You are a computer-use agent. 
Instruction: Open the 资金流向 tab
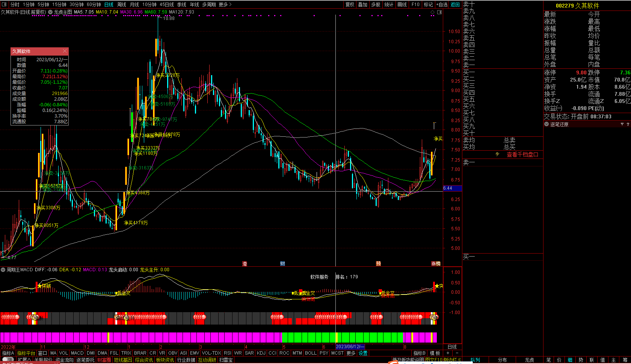pos(65,360)
